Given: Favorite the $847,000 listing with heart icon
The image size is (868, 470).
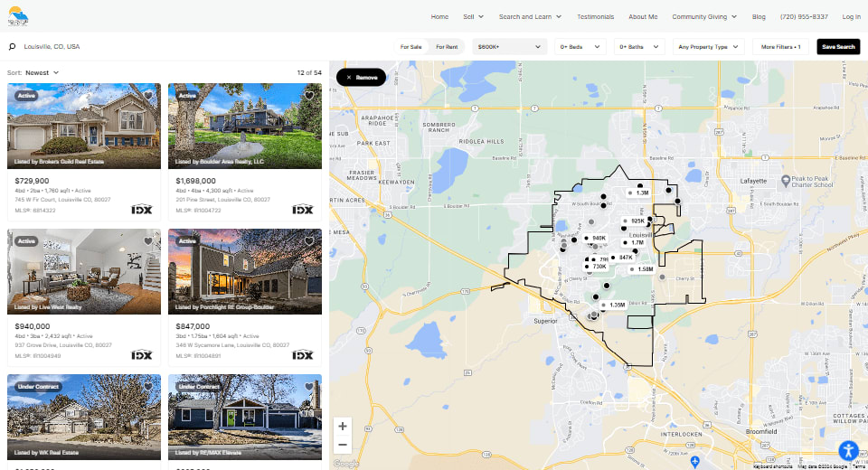Looking at the screenshot, I should pos(309,240).
